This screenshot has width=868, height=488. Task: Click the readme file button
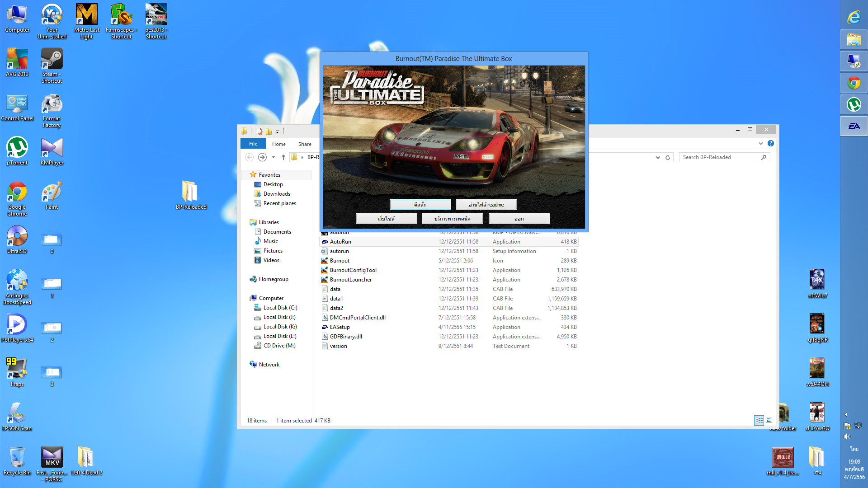click(x=486, y=205)
